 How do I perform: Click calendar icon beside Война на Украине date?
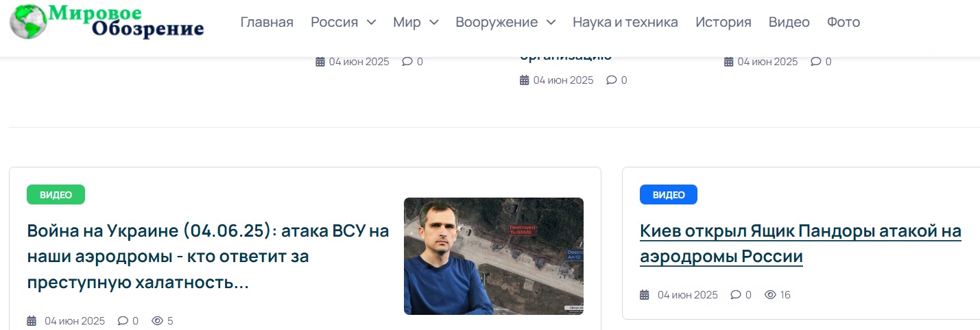click(x=32, y=321)
